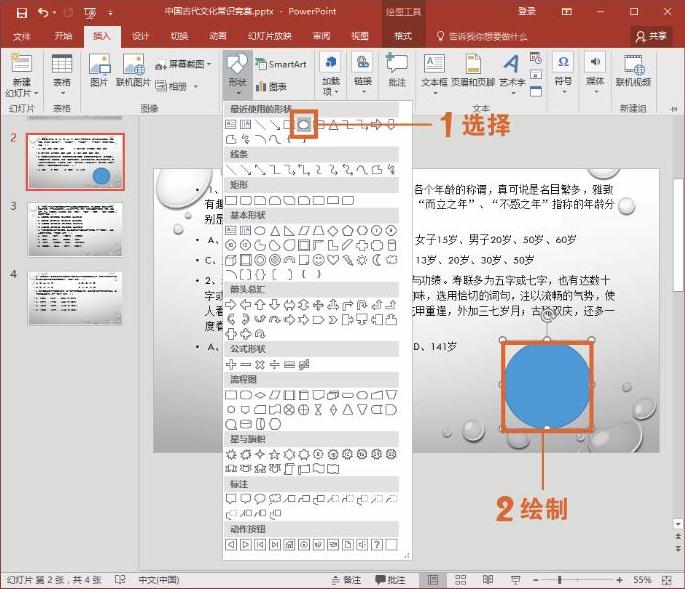The width and height of the screenshot is (685, 589).
Task: Switch to Reading view in status bar
Action: click(488, 580)
